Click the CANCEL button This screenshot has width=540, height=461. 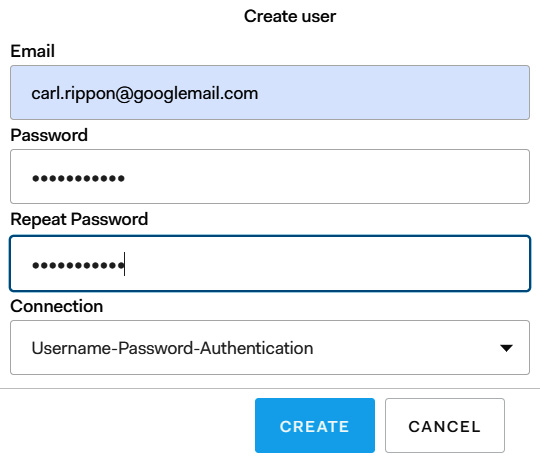tap(445, 426)
